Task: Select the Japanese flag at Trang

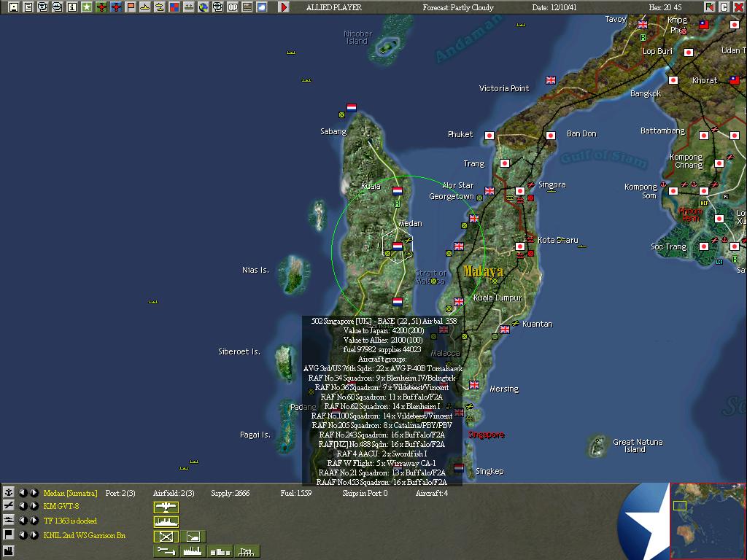Action: tap(505, 163)
